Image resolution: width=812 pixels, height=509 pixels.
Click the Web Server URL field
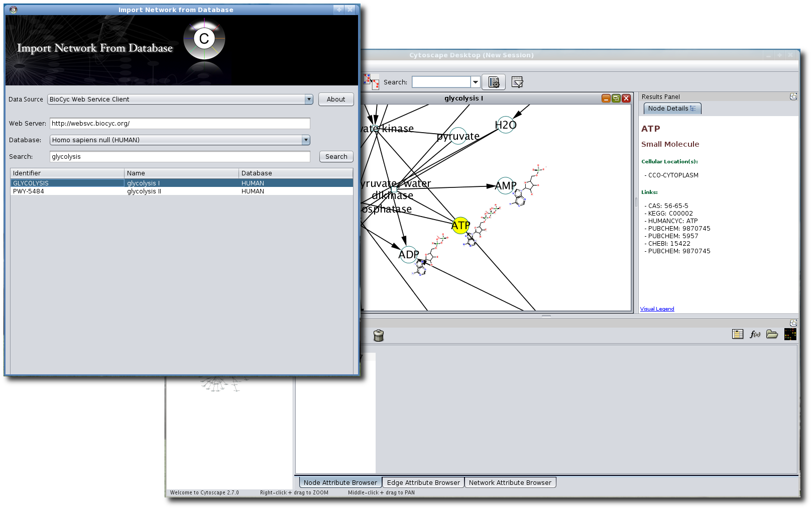pos(180,123)
